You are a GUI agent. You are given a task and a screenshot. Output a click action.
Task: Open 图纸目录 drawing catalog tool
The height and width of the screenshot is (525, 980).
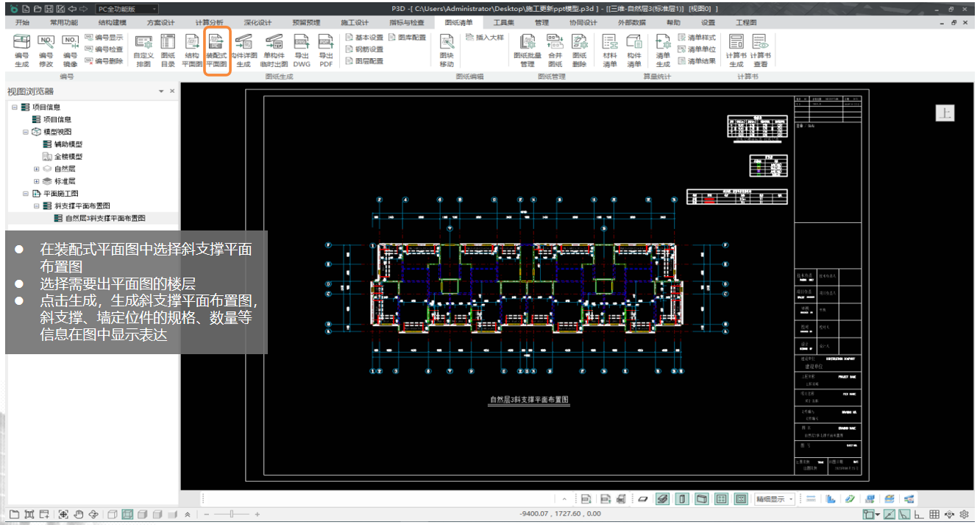click(x=168, y=50)
